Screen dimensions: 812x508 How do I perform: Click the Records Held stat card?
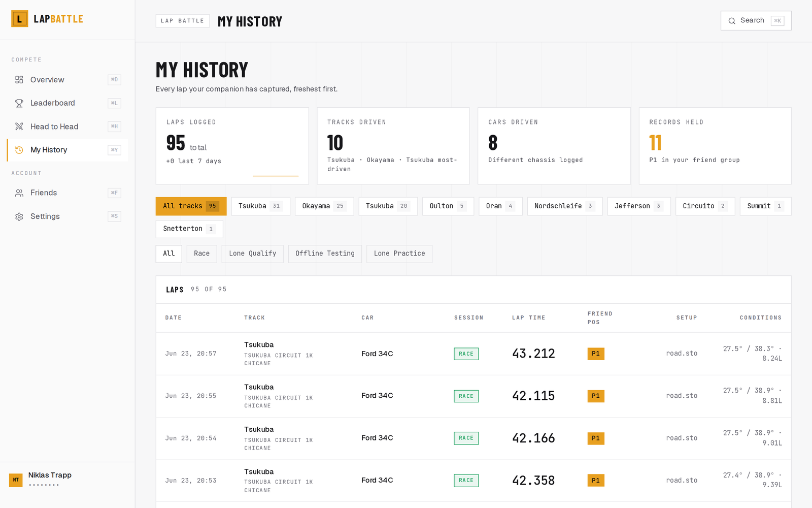tap(715, 146)
